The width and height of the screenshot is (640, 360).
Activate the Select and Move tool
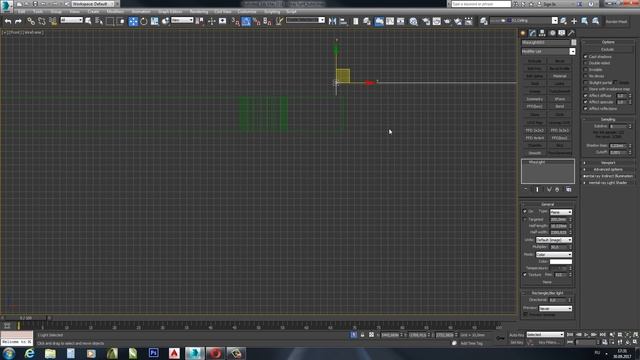[x=133, y=21]
